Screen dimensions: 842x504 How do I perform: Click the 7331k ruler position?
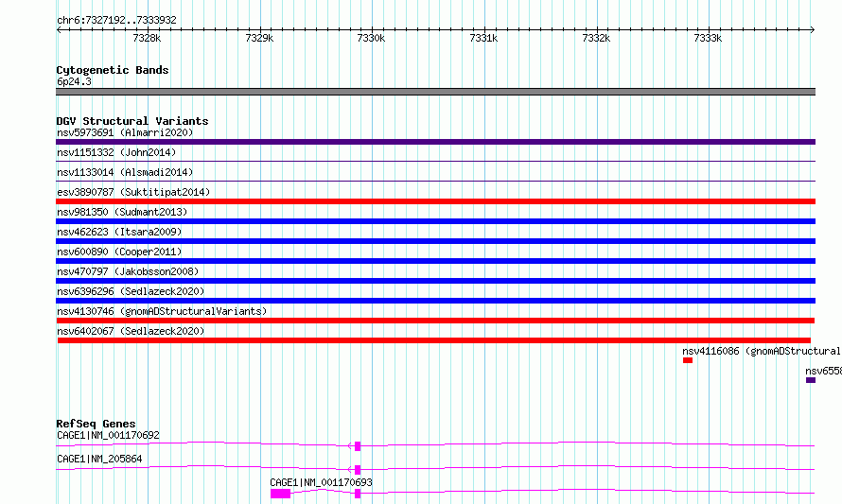coord(483,38)
